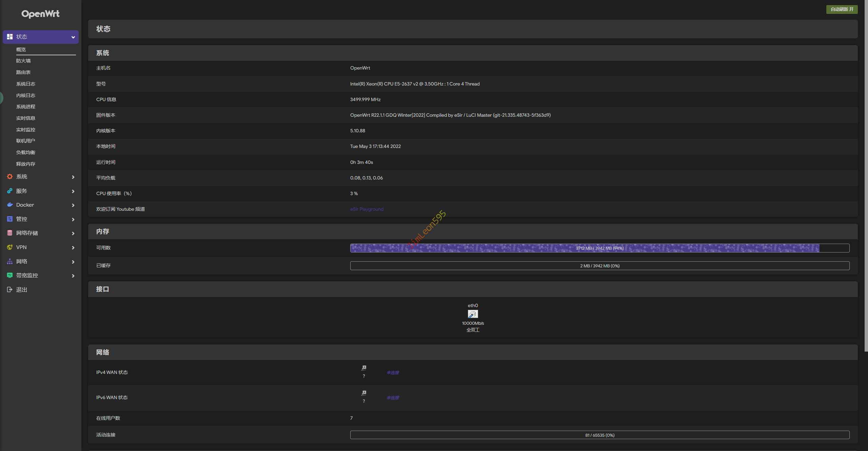Expand the 管控 menu chevron
The image size is (868, 451).
click(73, 219)
